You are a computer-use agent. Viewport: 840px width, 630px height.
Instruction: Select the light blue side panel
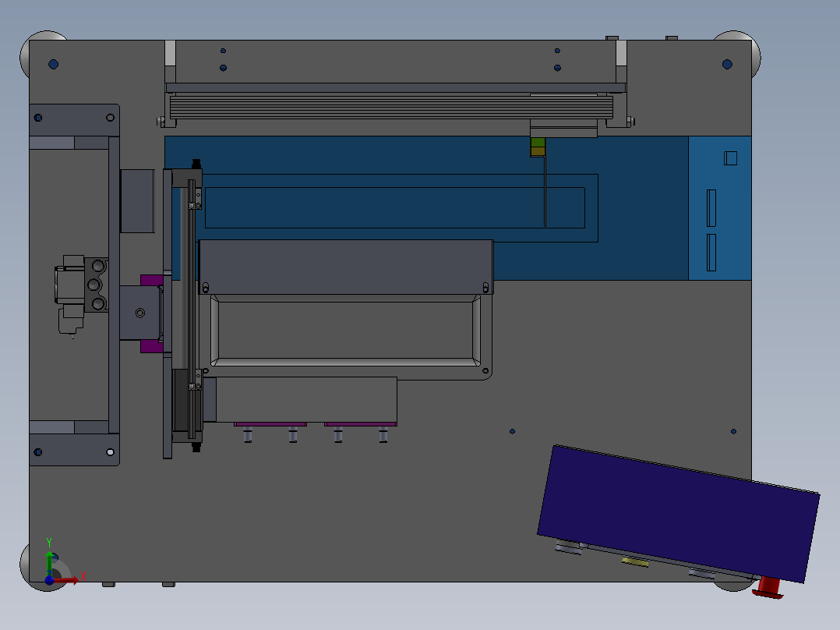point(719,208)
